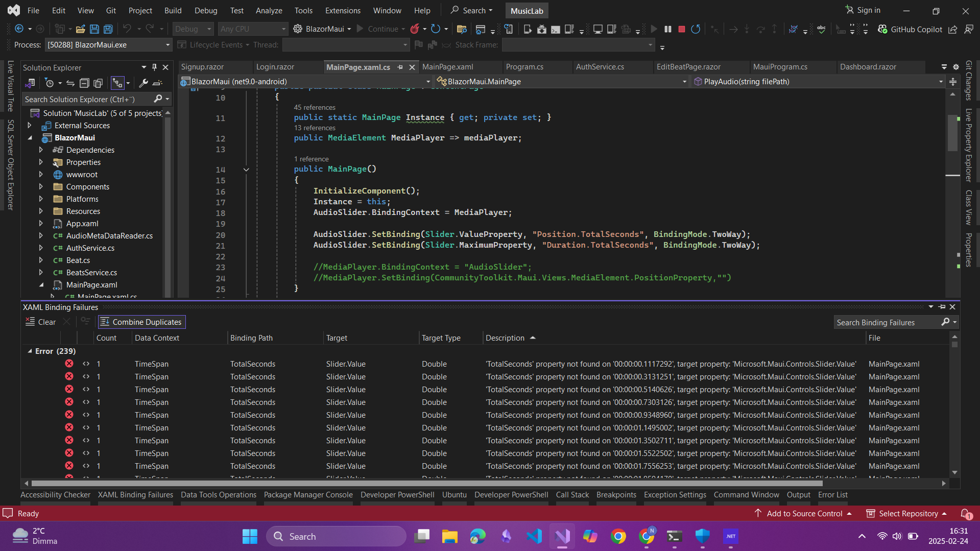Expand the Components folder node
Screen dimensions: 980x551
click(41, 187)
